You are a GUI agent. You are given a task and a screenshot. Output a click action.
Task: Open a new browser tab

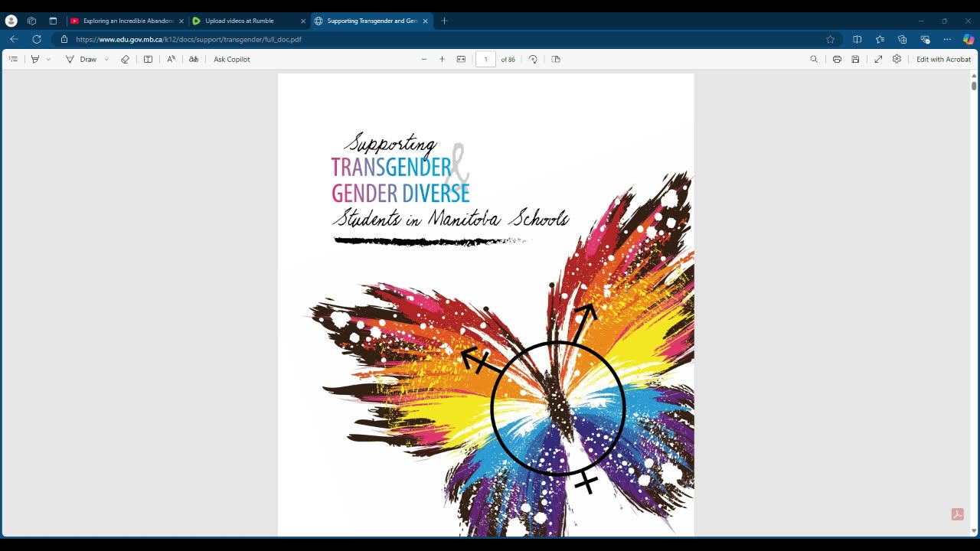point(444,21)
